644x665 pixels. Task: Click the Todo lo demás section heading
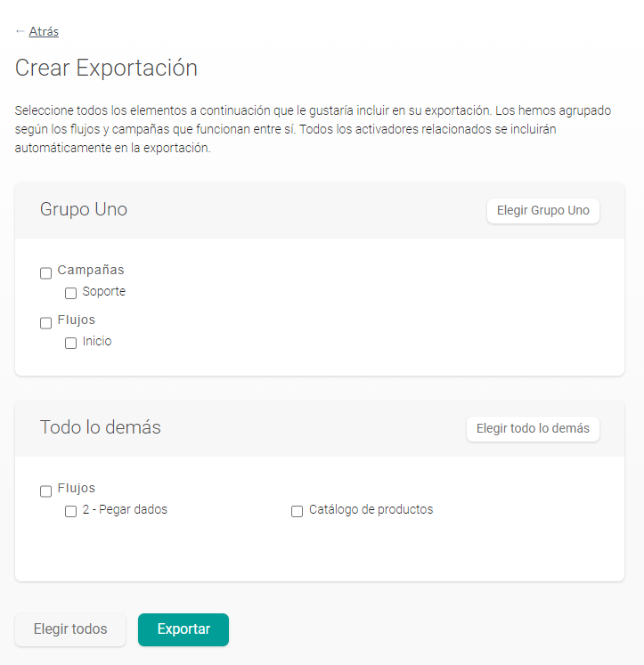coord(101,427)
